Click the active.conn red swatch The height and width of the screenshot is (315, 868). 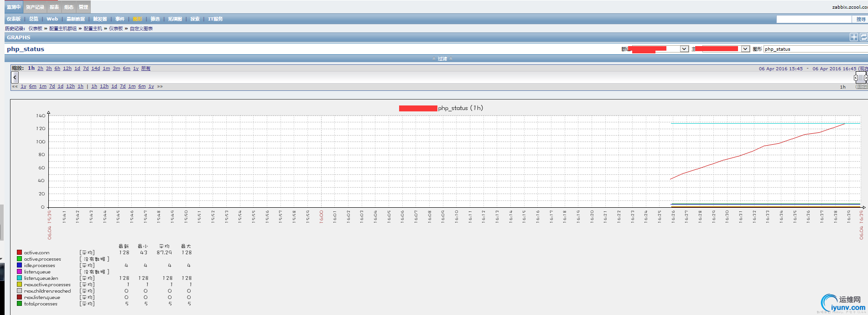(19, 252)
